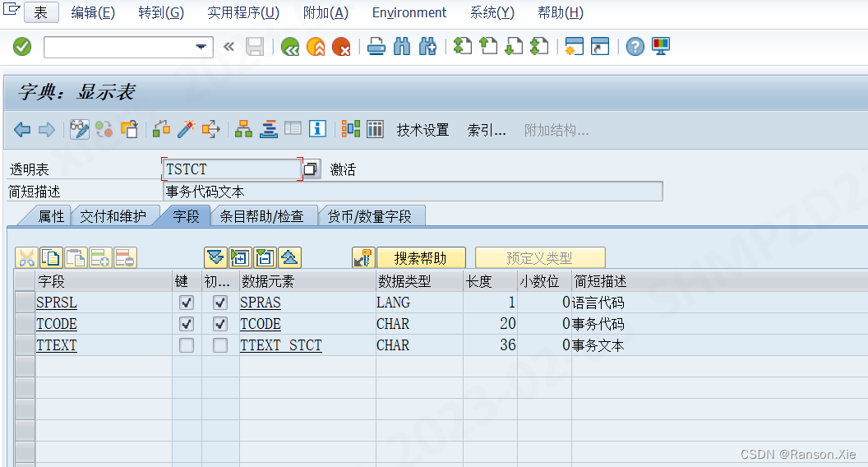
Task: Go to first page icon
Action: (462, 47)
